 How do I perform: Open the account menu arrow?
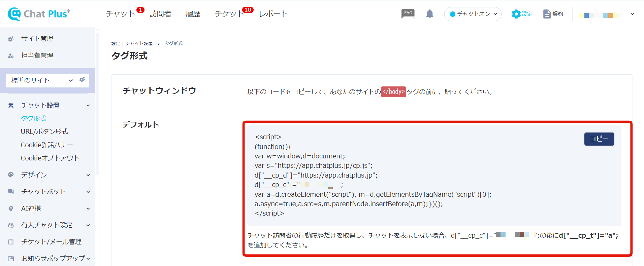(x=632, y=14)
